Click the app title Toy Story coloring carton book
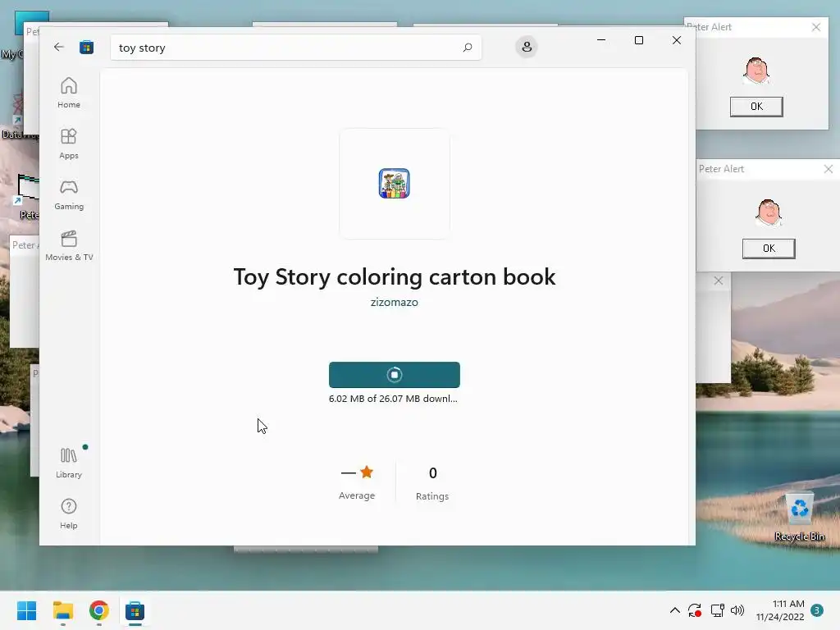Image resolution: width=840 pixels, height=630 pixels. pyautogui.click(x=395, y=277)
